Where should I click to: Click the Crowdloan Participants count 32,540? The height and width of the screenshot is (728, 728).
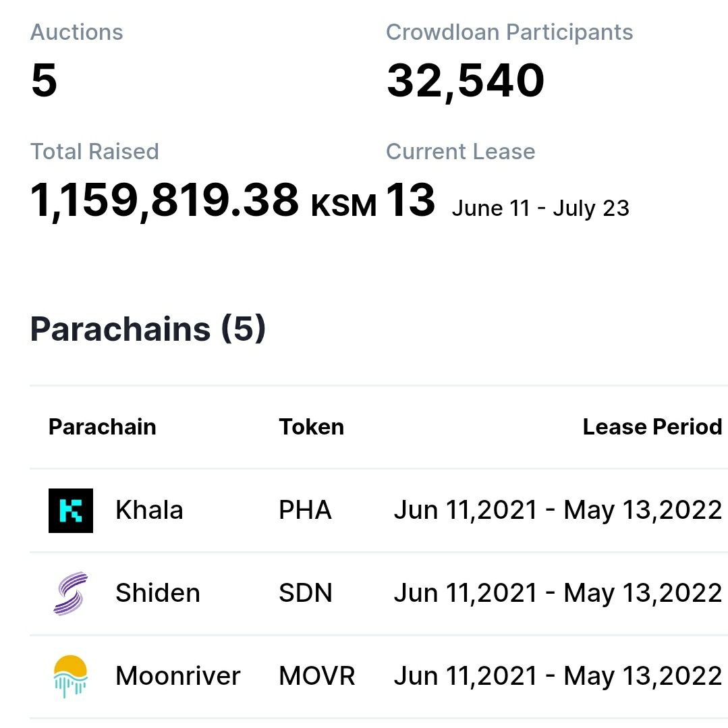pos(466,82)
